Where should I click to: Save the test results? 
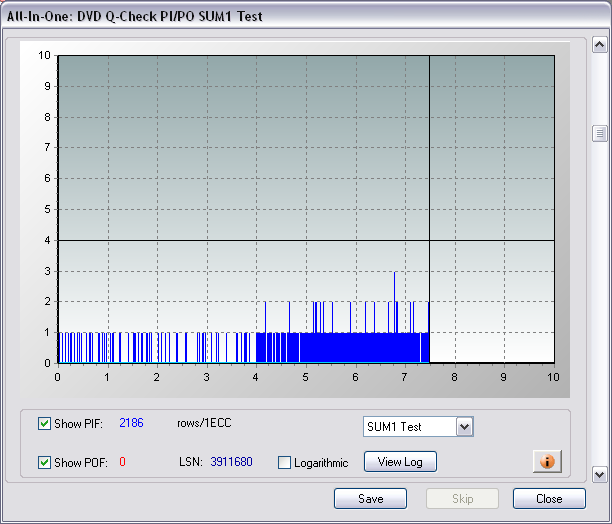point(370,499)
